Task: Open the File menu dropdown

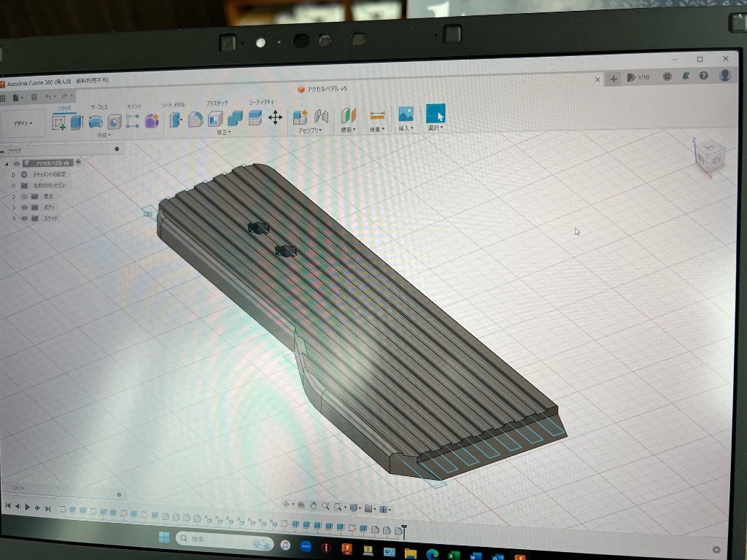Action: pyautogui.click(x=18, y=98)
